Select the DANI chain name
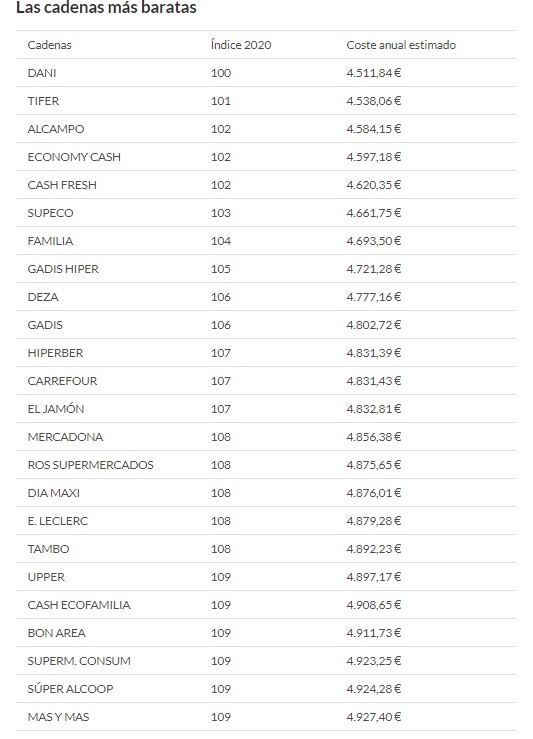This screenshot has height=739, width=533. [42, 73]
